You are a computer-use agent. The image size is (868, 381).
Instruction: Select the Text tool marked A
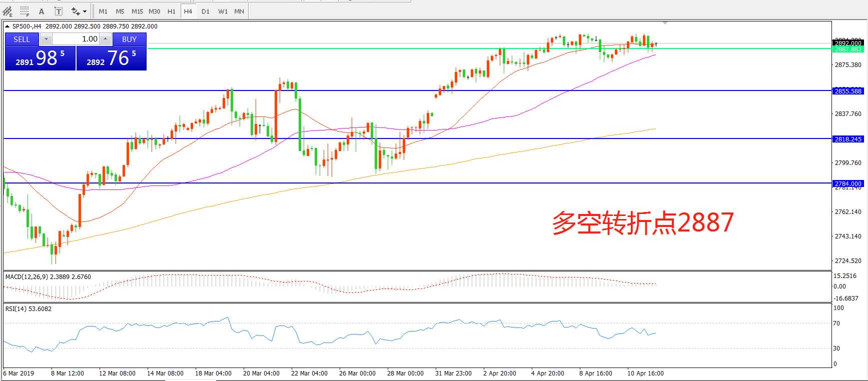pos(42,11)
